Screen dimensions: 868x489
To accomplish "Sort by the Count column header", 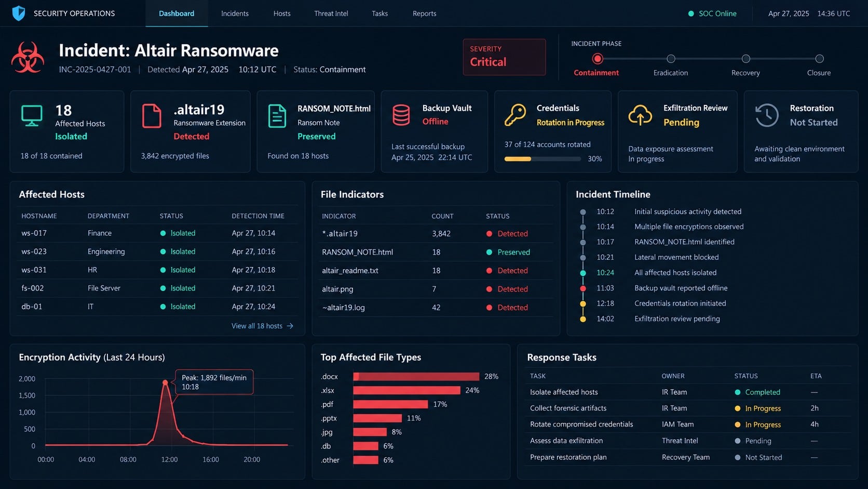I will tap(442, 216).
